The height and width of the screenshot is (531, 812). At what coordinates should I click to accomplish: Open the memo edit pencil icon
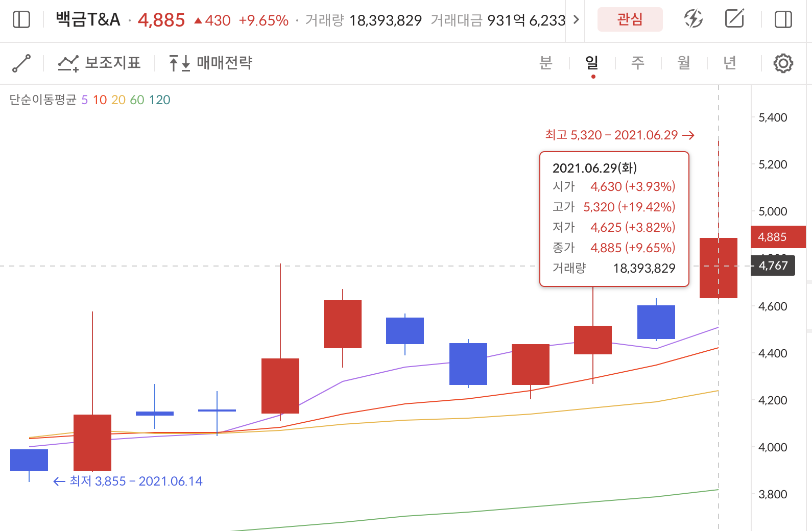734,19
